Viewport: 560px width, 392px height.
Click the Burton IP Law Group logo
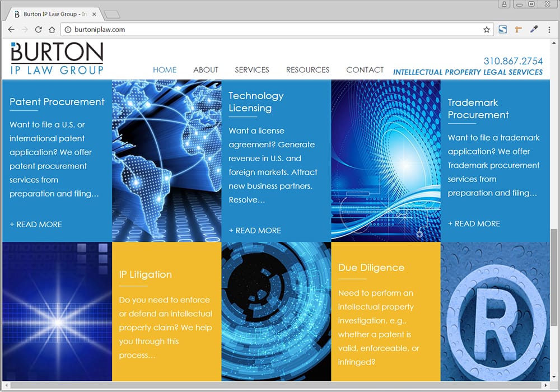click(57, 58)
